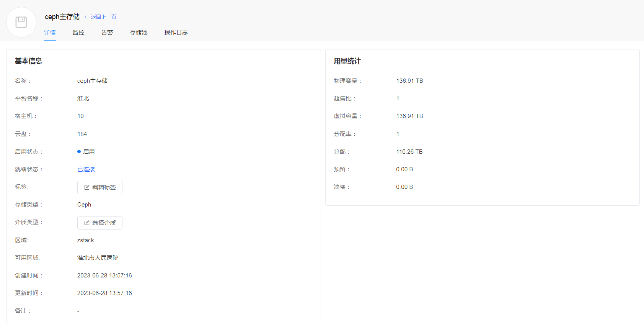Click the physical capacity value 136.91 TB
This screenshot has width=644, height=323.
tap(409, 81)
